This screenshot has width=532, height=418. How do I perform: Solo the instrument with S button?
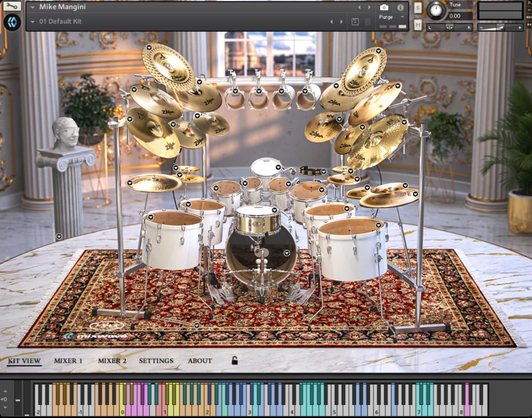[x=418, y=8]
